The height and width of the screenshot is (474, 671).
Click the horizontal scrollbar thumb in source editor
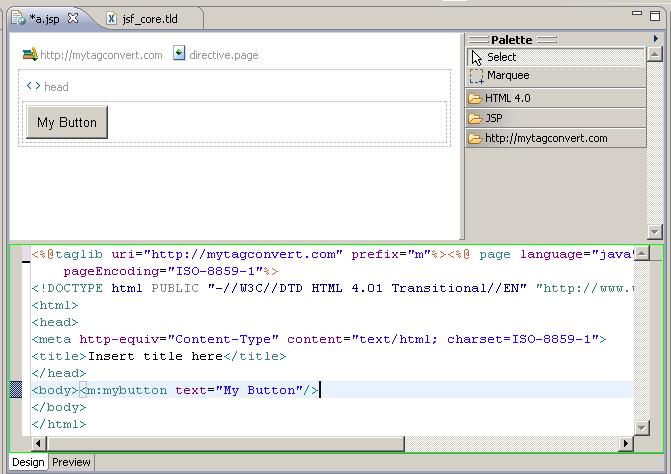click(225, 444)
